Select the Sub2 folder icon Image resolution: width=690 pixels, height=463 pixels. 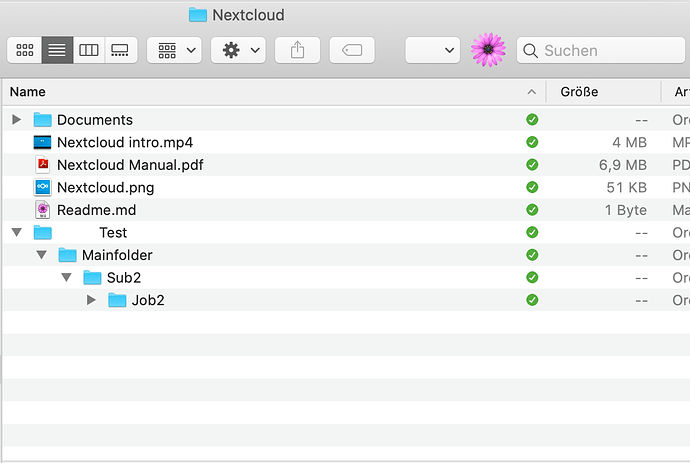(x=92, y=277)
